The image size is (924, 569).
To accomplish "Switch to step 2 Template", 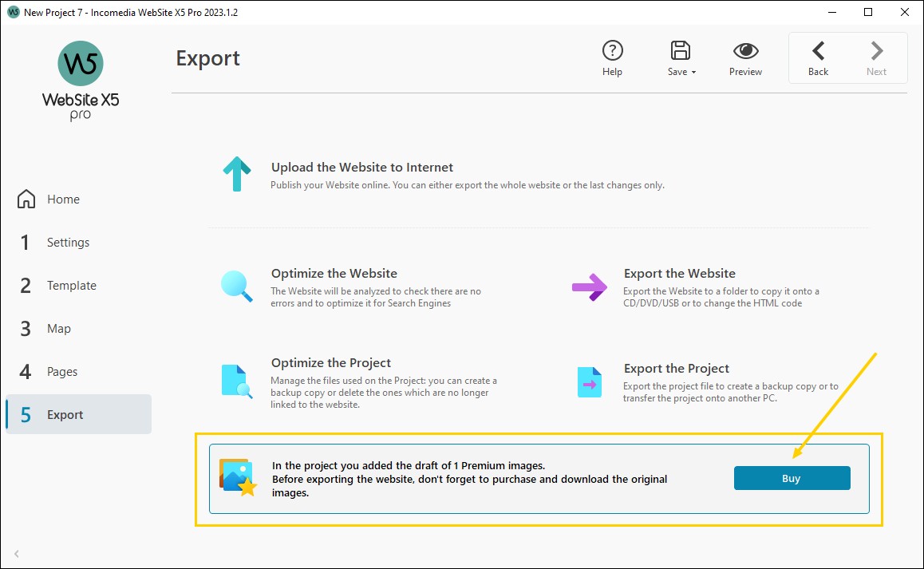I will point(72,285).
